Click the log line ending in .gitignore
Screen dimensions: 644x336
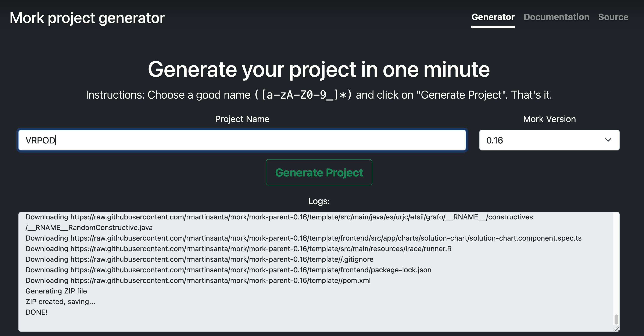click(x=200, y=259)
